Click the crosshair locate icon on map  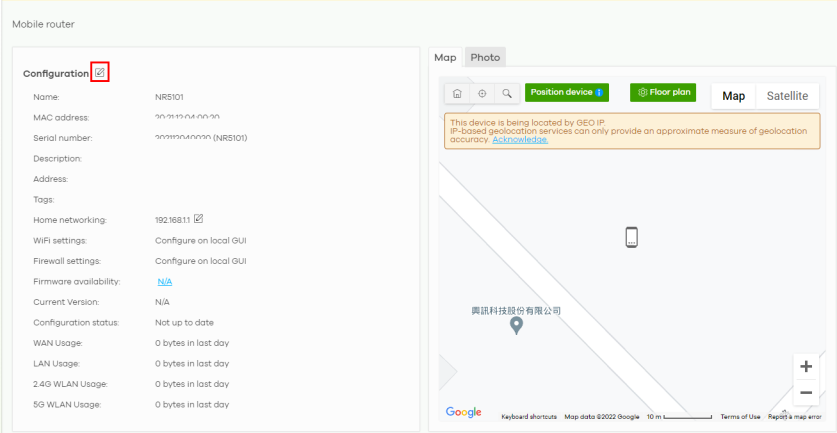pos(482,93)
